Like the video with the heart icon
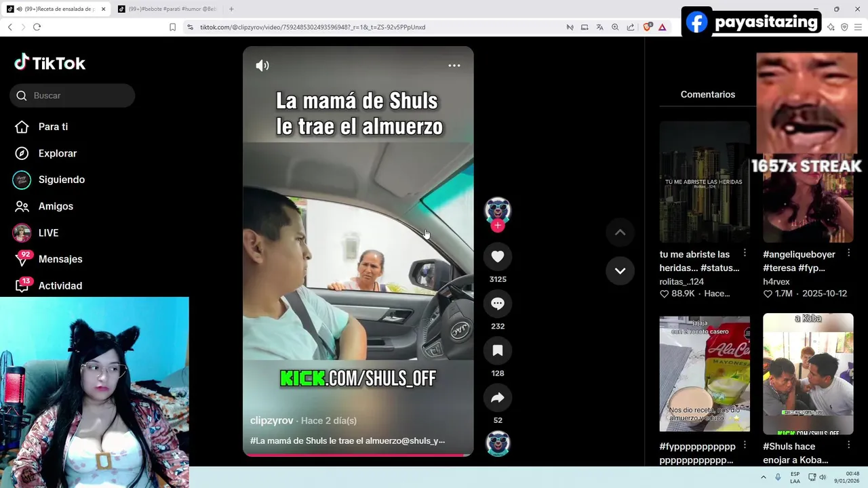 (498, 256)
